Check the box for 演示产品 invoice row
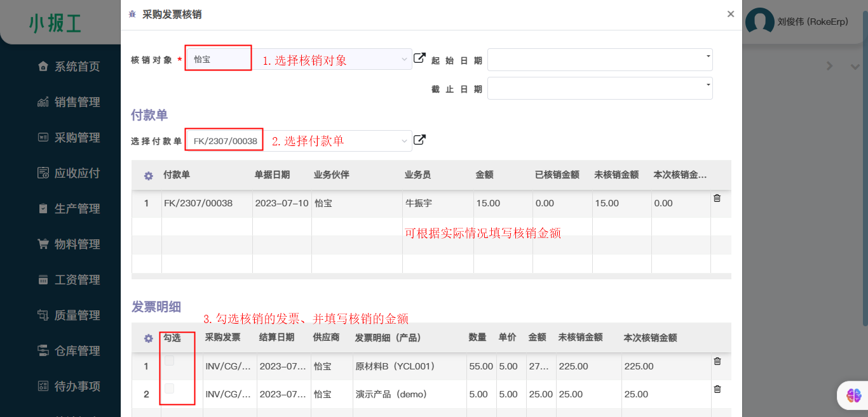Image resolution: width=868 pixels, height=417 pixels. pyautogui.click(x=169, y=388)
